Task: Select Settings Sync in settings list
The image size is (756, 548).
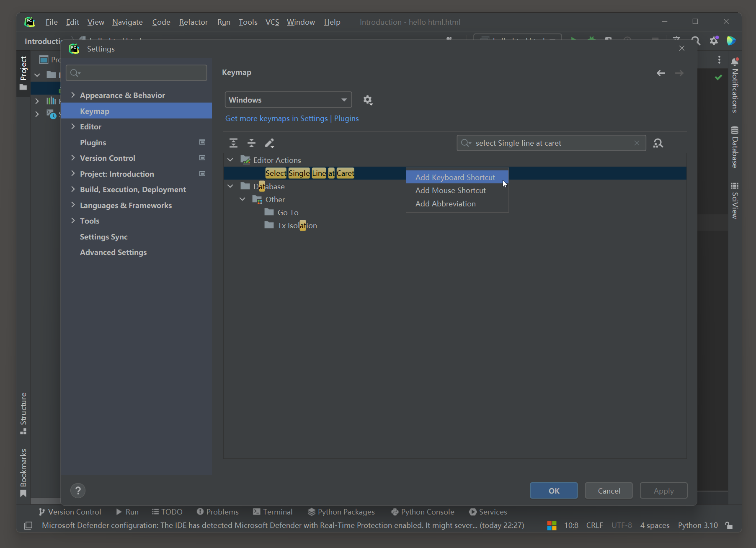Action: click(x=136, y=237)
